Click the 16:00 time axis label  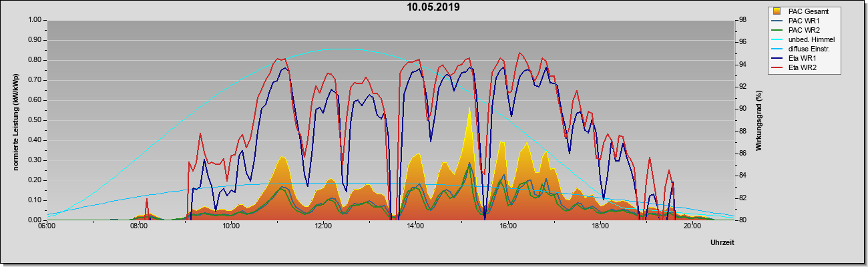pos(507,226)
